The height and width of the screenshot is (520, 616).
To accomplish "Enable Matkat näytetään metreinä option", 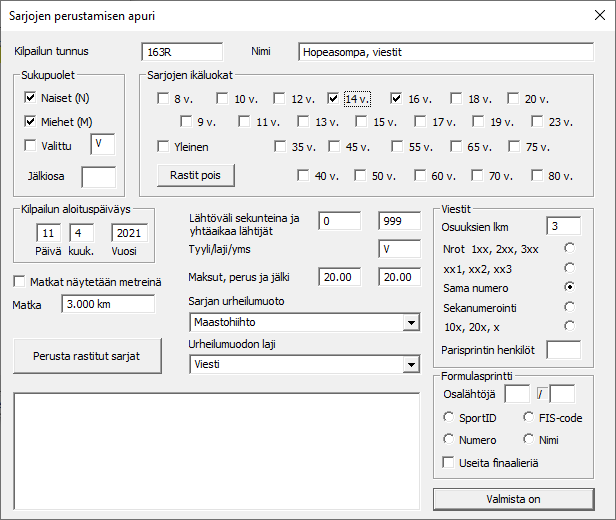I will [x=20, y=282].
